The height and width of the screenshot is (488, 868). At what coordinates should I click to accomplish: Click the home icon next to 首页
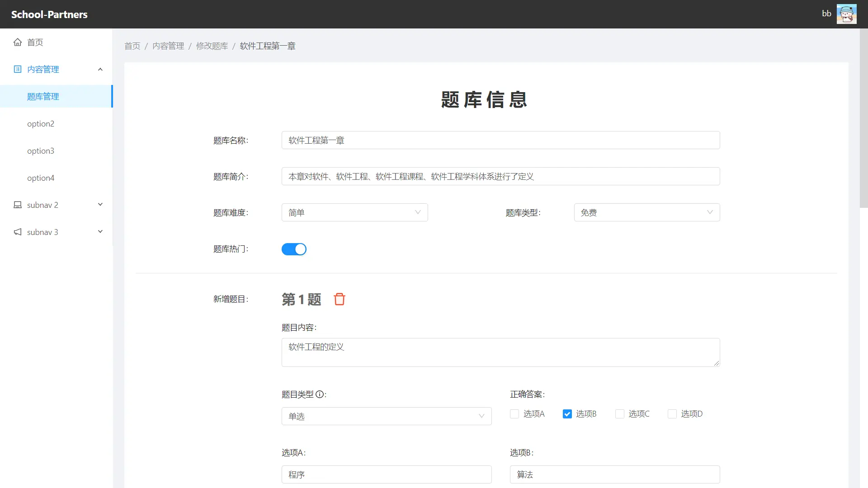(18, 42)
